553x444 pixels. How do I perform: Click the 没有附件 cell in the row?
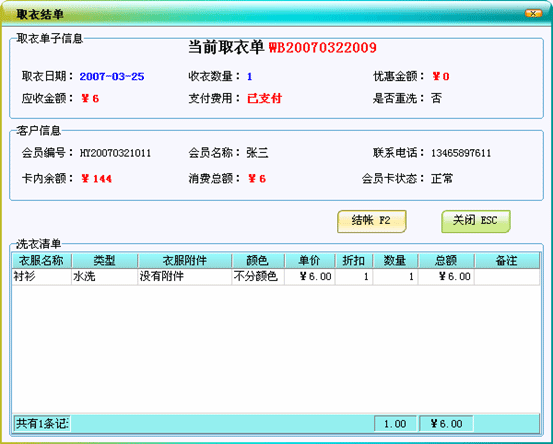pos(184,276)
